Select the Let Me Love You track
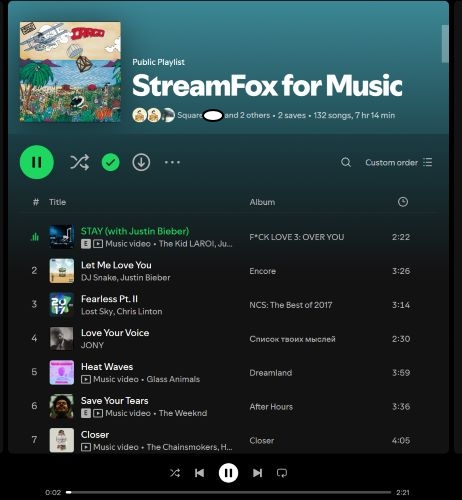This screenshot has width=462, height=500. coord(116,265)
